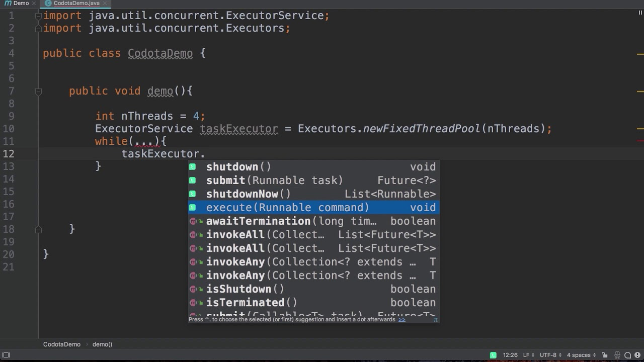This screenshot has width=644, height=362.
Task: Click the CodotaDemo breadcrumb
Action: 61,344
